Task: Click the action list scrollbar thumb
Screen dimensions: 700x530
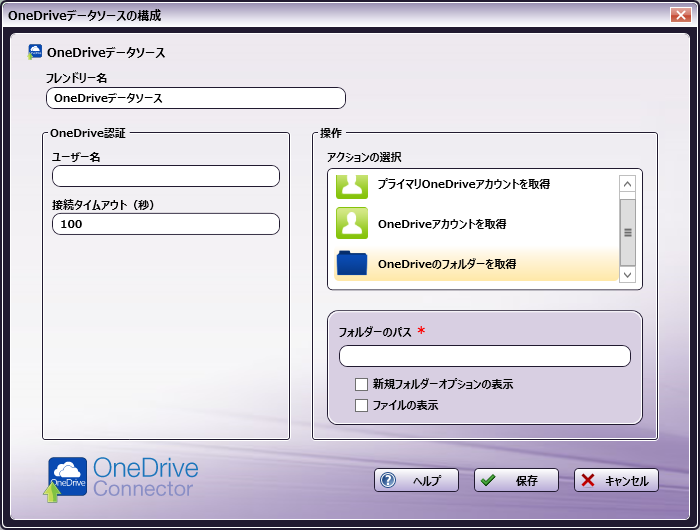Action: [x=628, y=233]
